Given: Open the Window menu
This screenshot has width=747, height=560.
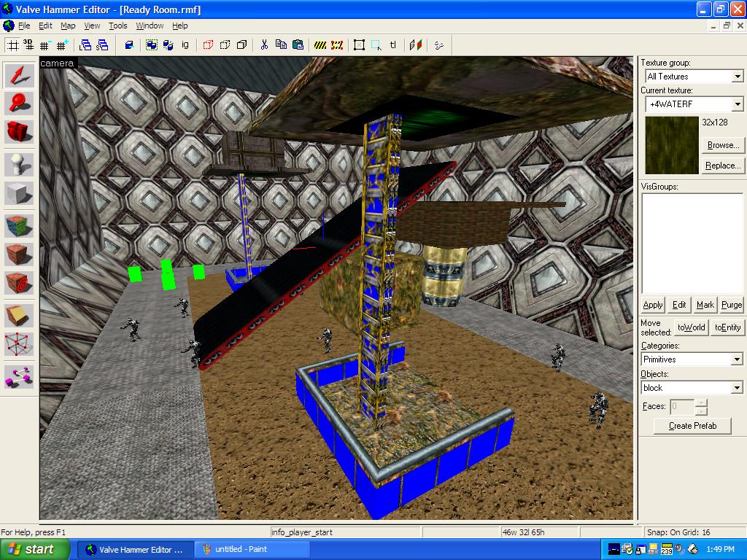Looking at the screenshot, I should [150, 26].
